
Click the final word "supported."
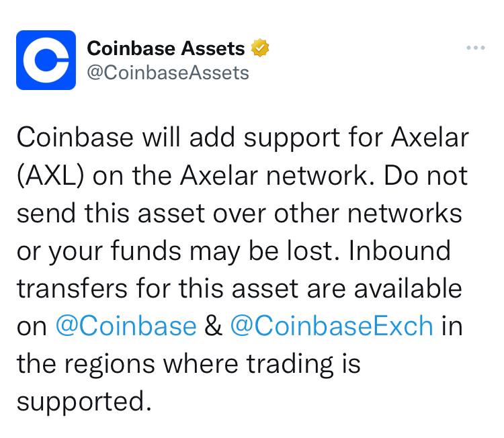click(x=81, y=401)
